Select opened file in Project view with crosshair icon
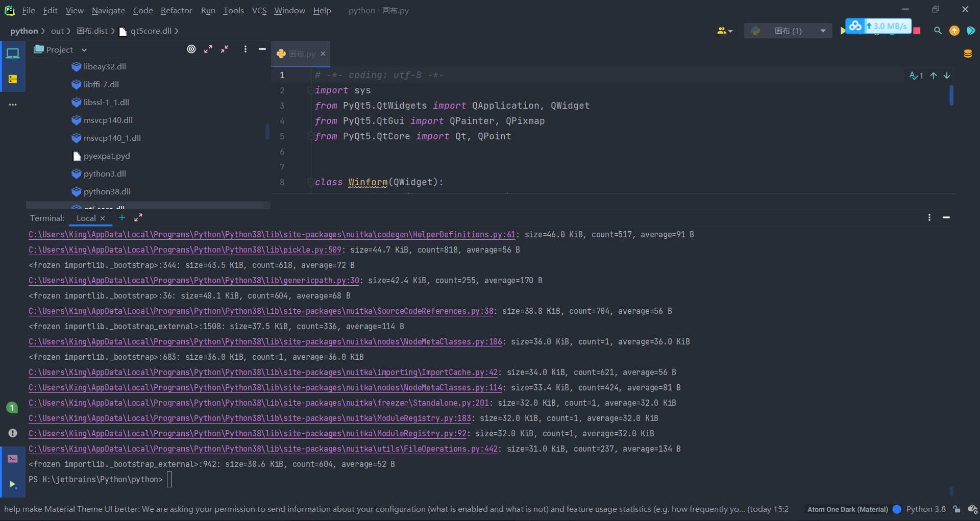Viewport: 980px width, 521px height. [191, 49]
